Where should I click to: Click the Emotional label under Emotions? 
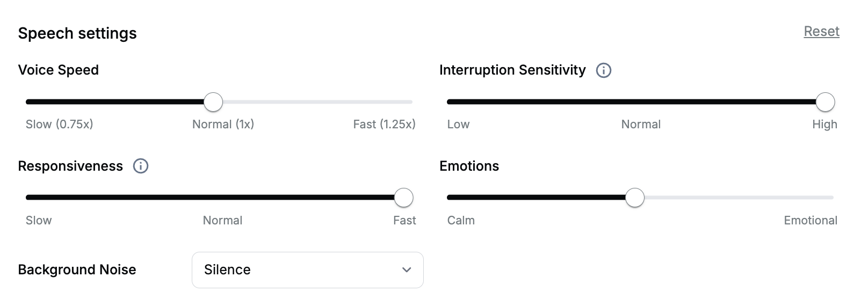click(x=810, y=221)
